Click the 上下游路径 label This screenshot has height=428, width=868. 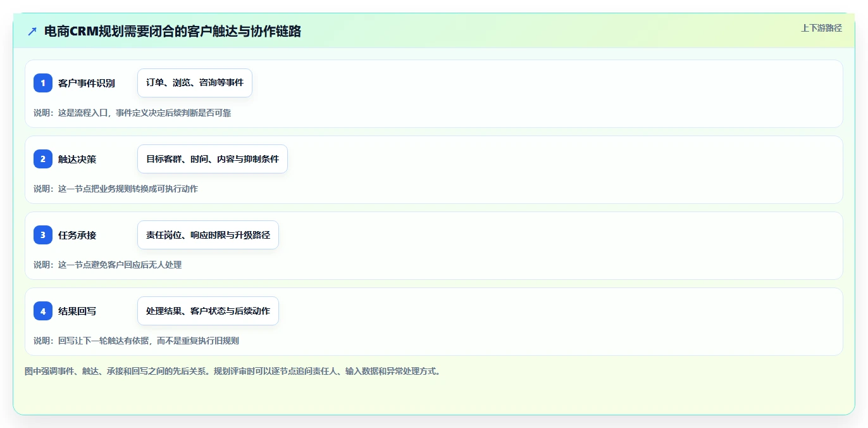click(821, 28)
